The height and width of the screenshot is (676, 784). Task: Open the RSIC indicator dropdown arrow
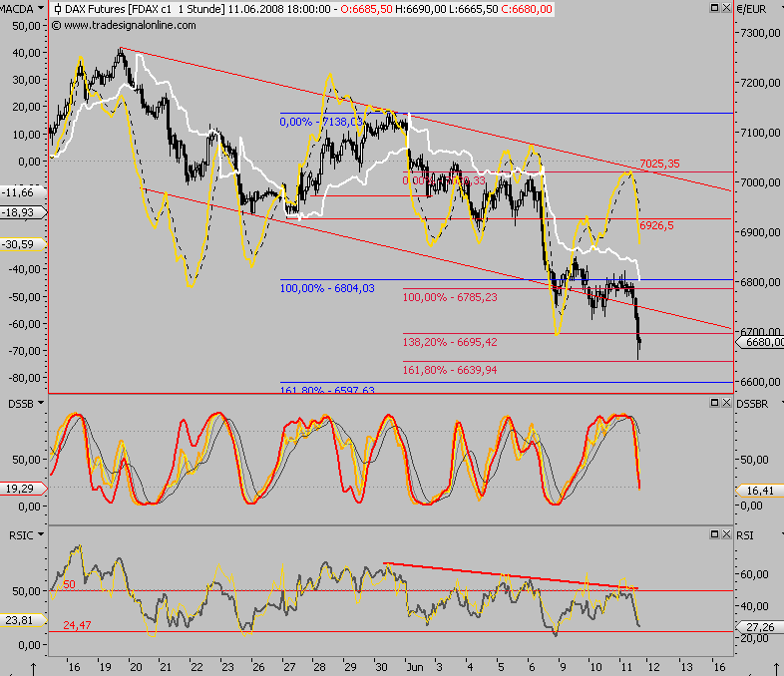click(x=41, y=534)
